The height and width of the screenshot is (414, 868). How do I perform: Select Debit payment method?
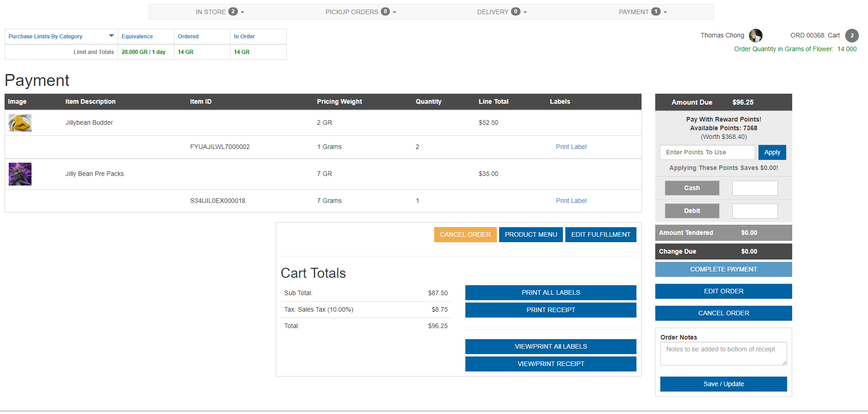[x=692, y=211]
